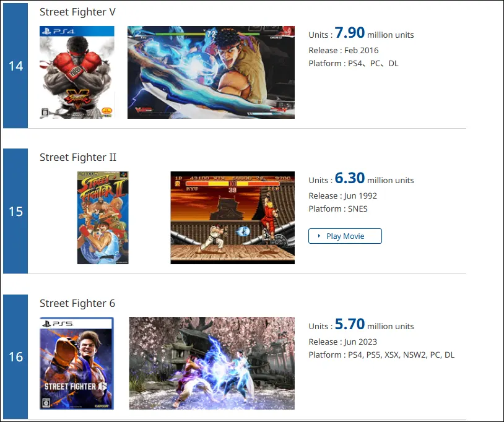Open the Street Fighter 6 PS5 cover
The height and width of the screenshot is (422, 504).
(77, 363)
